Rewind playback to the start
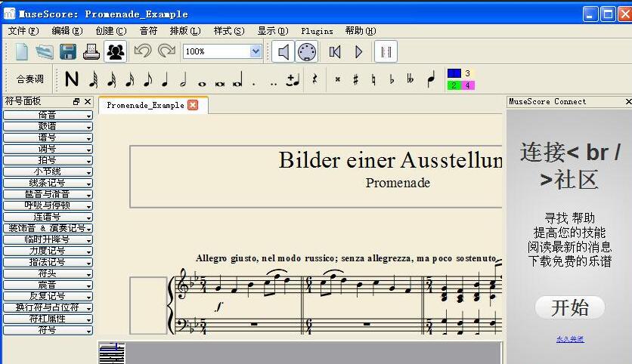The width and height of the screenshot is (632, 364). 335,51
